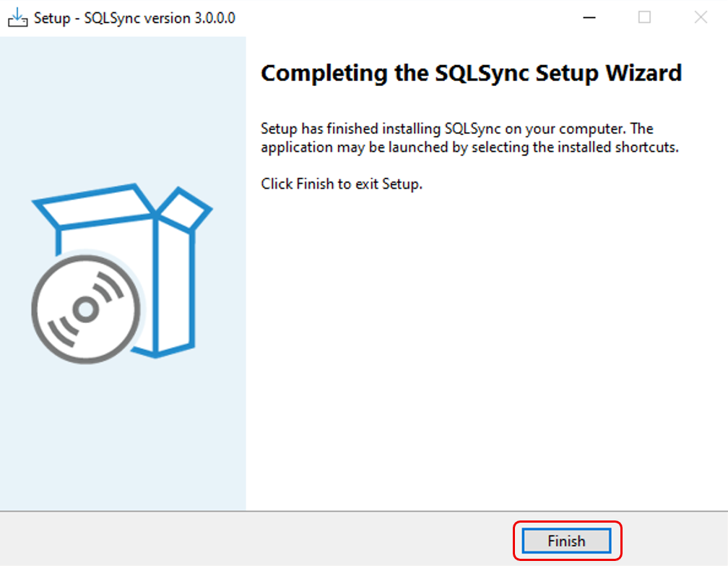The width and height of the screenshot is (728, 566).
Task: Click 'application may be launched' text line
Action: [x=469, y=147]
